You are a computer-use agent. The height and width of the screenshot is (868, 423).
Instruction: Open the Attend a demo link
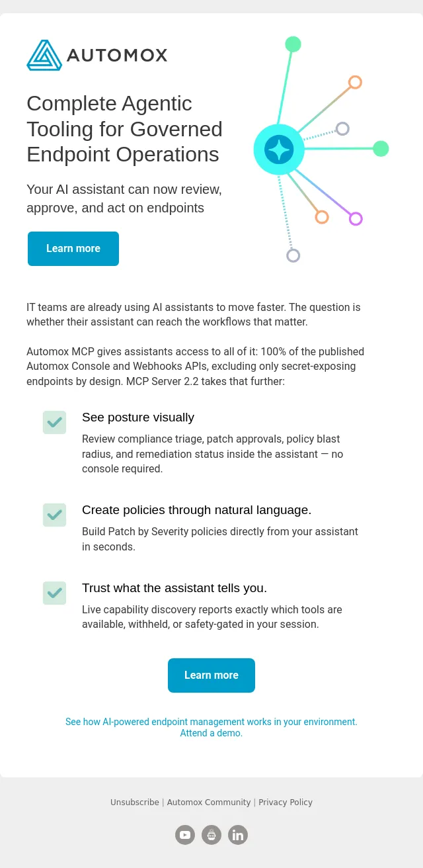[211, 733]
